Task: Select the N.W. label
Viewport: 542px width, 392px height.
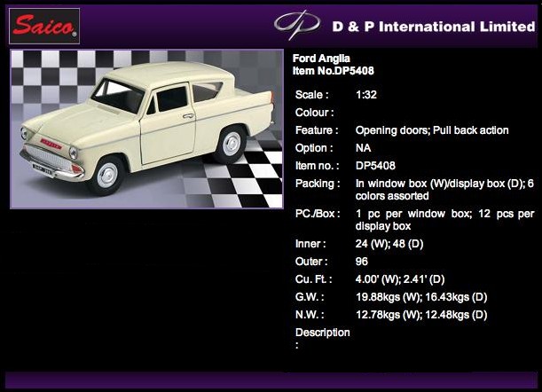Action: pyautogui.click(x=310, y=315)
